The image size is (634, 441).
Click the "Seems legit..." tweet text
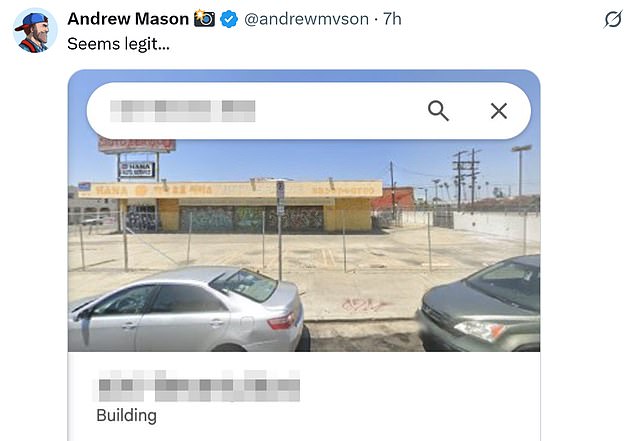pos(118,44)
